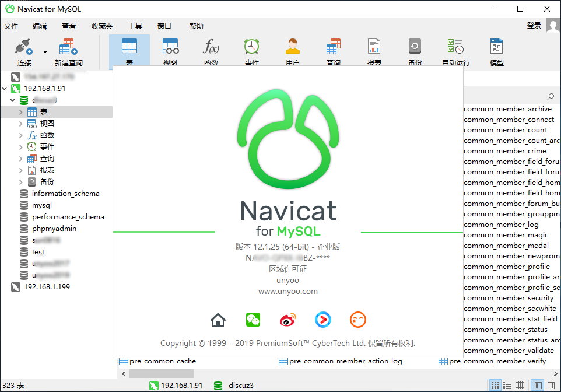
Task: Select the performance_schema database
Action: point(68,217)
